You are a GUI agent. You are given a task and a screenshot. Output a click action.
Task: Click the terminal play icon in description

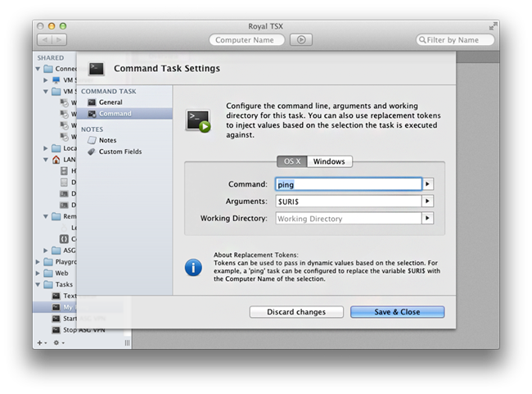tap(198, 121)
